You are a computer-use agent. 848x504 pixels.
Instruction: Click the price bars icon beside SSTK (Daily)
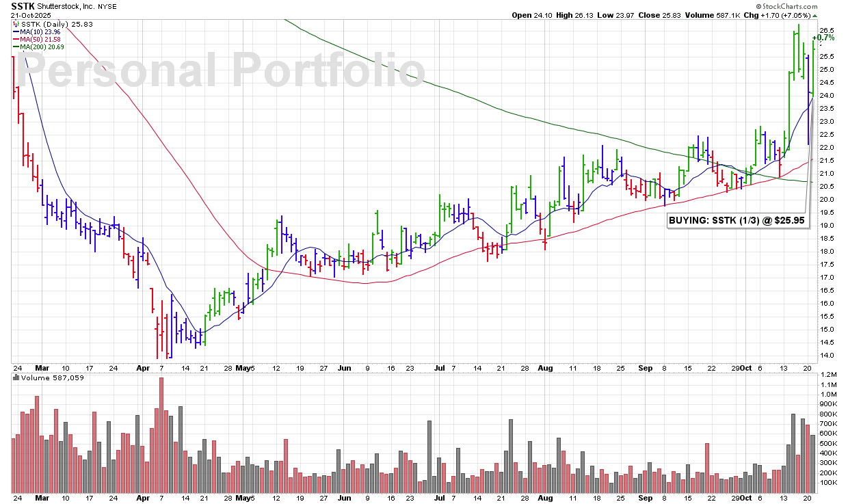coord(16,24)
